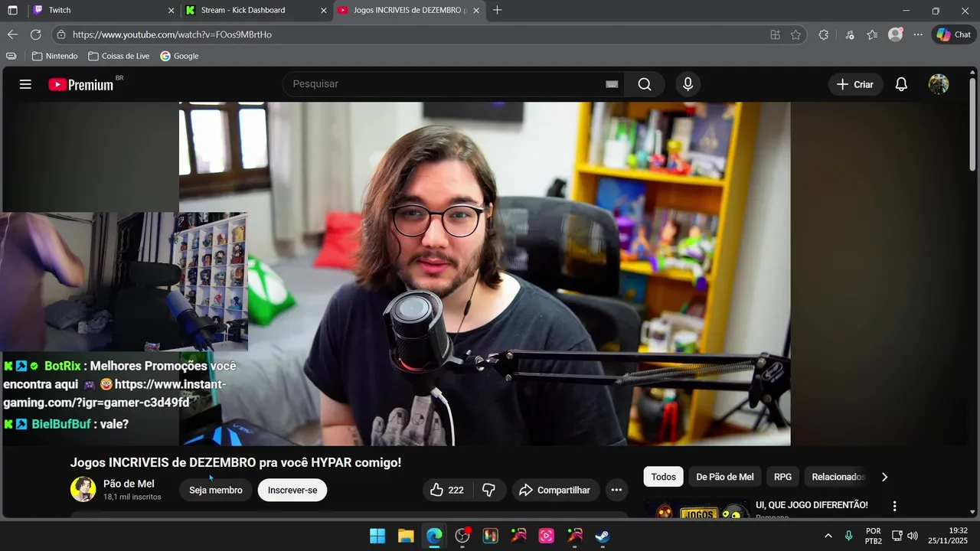Open the Copilot Chat button
The width and height of the screenshot is (980, 551).
point(953,34)
